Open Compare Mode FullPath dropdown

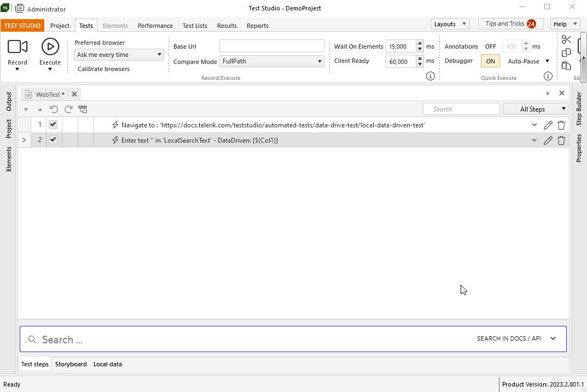[272, 61]
